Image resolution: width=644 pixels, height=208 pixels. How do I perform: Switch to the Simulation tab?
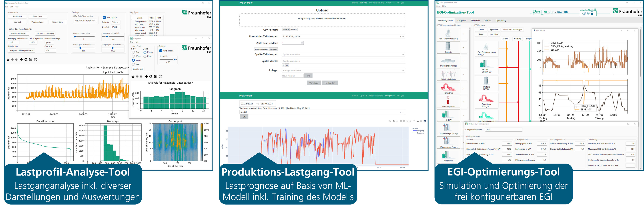tap(475, 21)
